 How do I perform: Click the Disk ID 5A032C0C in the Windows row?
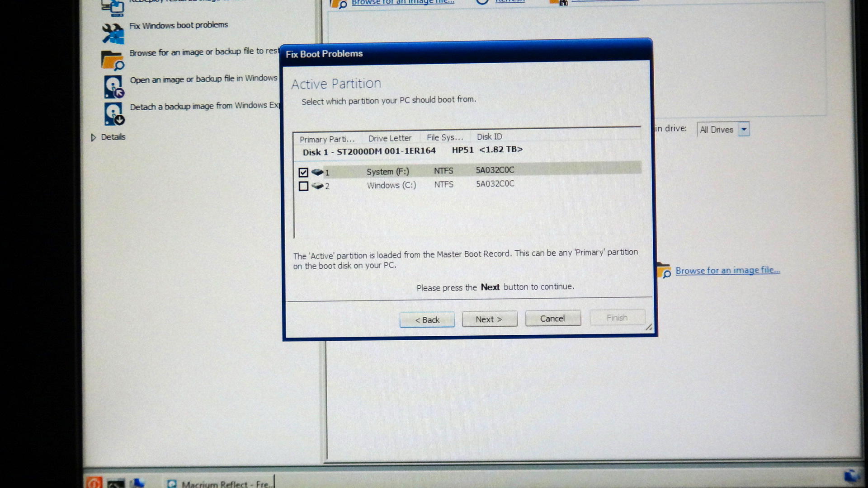tap(495, 184)
